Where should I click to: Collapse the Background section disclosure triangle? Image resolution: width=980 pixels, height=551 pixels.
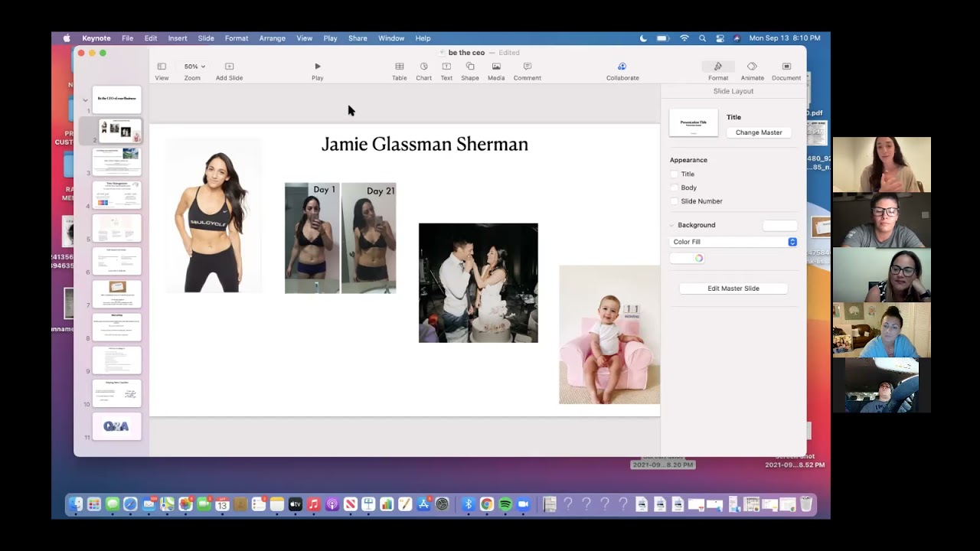point(672,225)
